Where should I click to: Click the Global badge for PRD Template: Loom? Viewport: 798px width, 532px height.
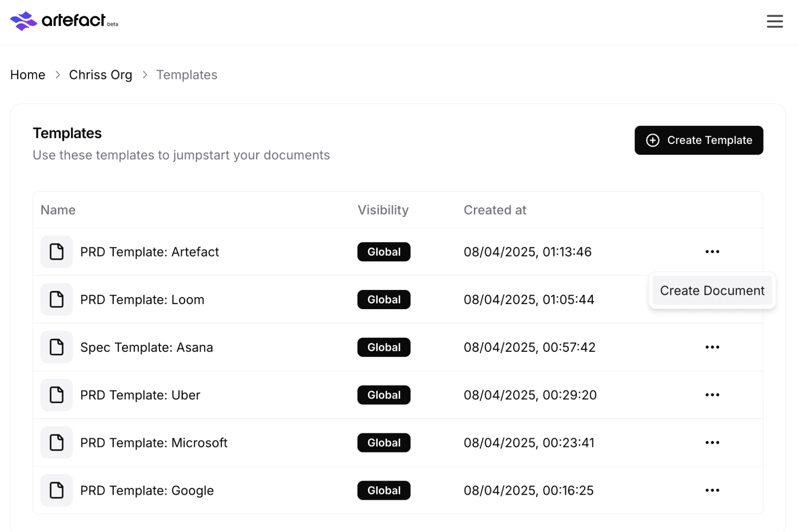tap(383, 300)
